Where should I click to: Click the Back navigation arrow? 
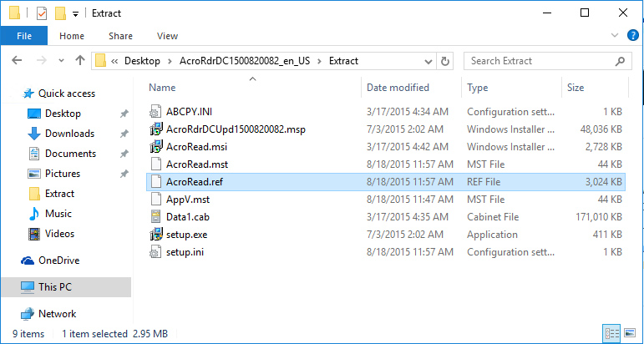(18, 61)
